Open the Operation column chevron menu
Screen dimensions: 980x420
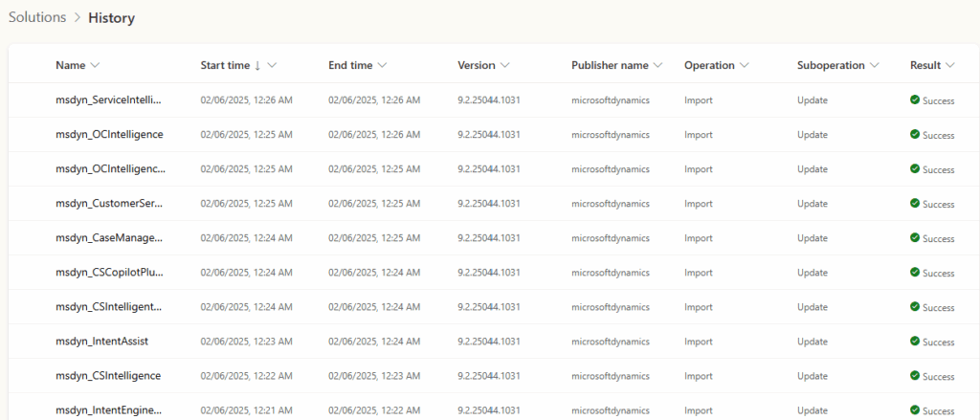point(744,66)
